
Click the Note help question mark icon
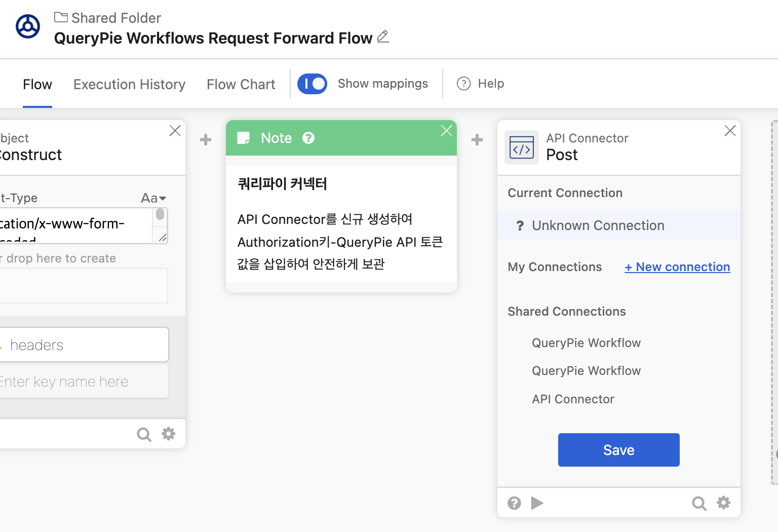point(308,138)
